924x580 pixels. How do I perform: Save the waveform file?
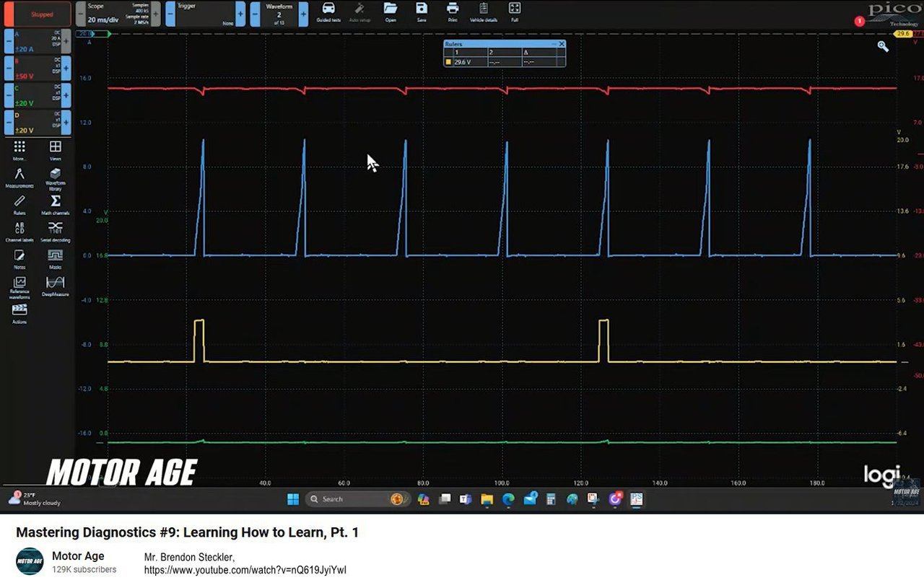[422, 12]
